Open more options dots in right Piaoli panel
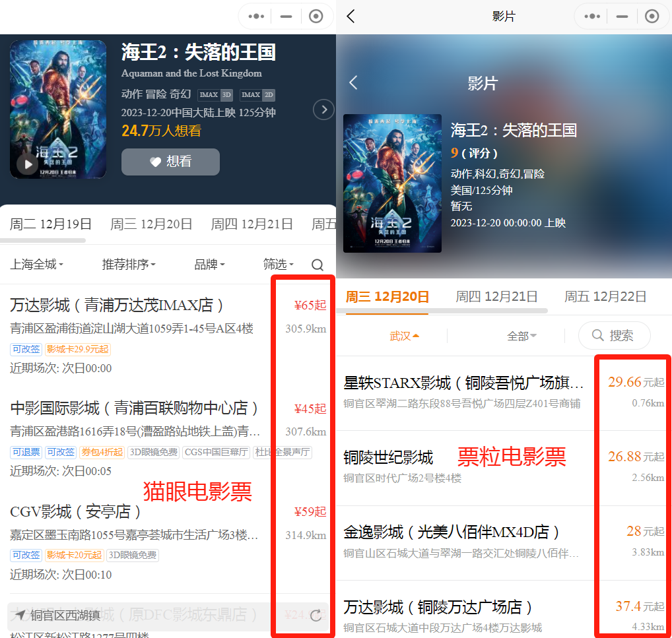This screenshot has height=638, width=672. (592, 16)
